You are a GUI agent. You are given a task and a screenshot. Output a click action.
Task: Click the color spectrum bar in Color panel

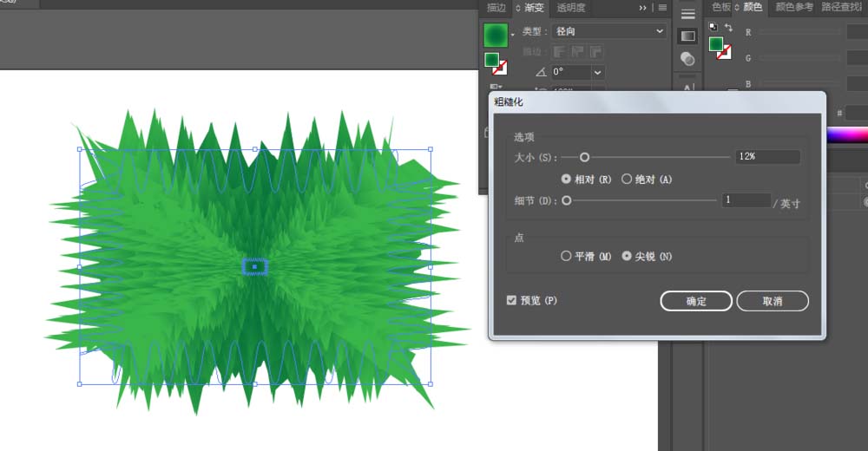pyautogui.click(x=847, y=135)
